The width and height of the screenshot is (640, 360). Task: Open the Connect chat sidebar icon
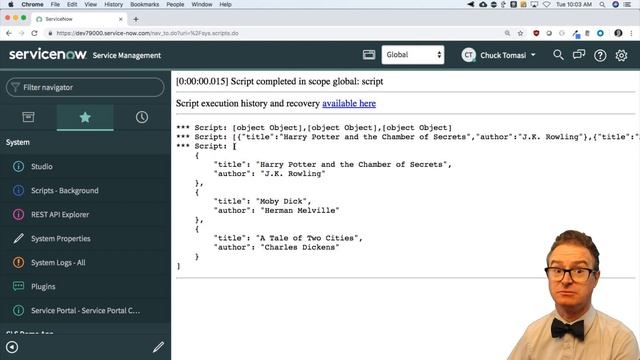[x=579, y=55]
